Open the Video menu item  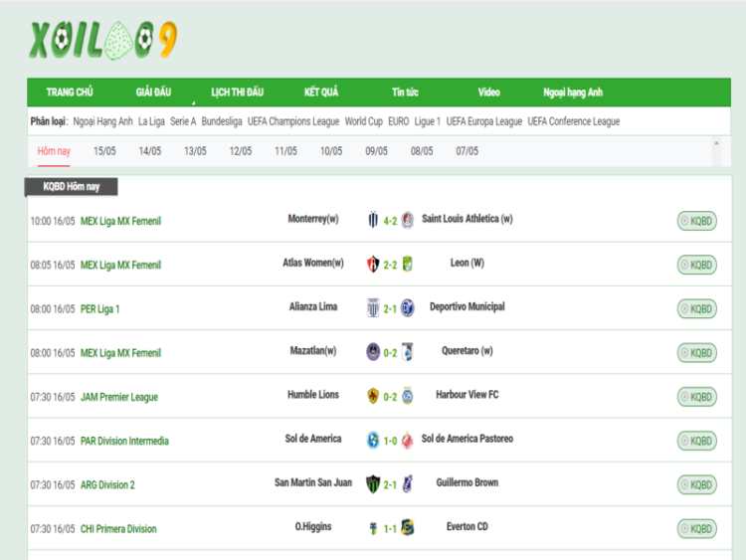point(489,93)
